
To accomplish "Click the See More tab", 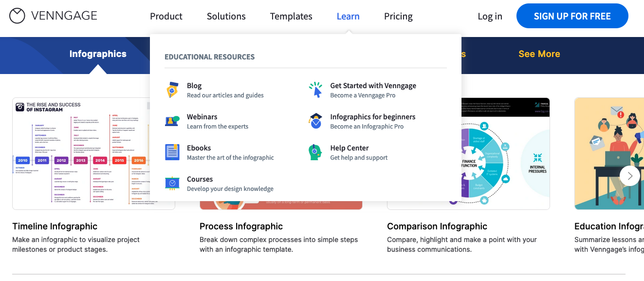I will [539, 54].
